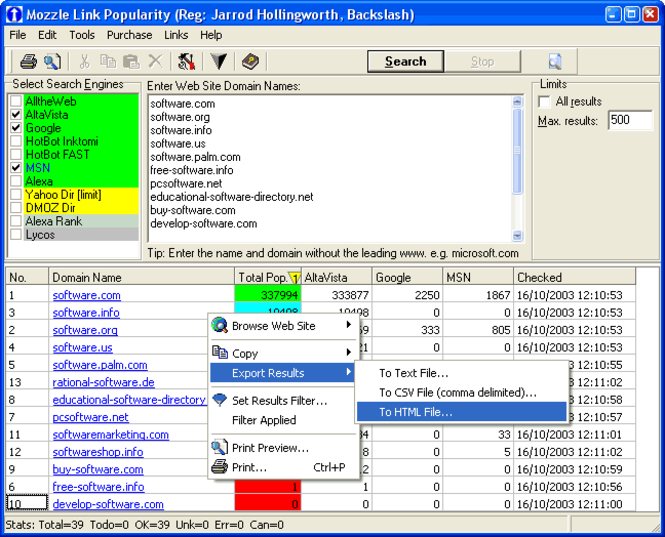Click the Delete X toolbar icon

click(155, 62)
